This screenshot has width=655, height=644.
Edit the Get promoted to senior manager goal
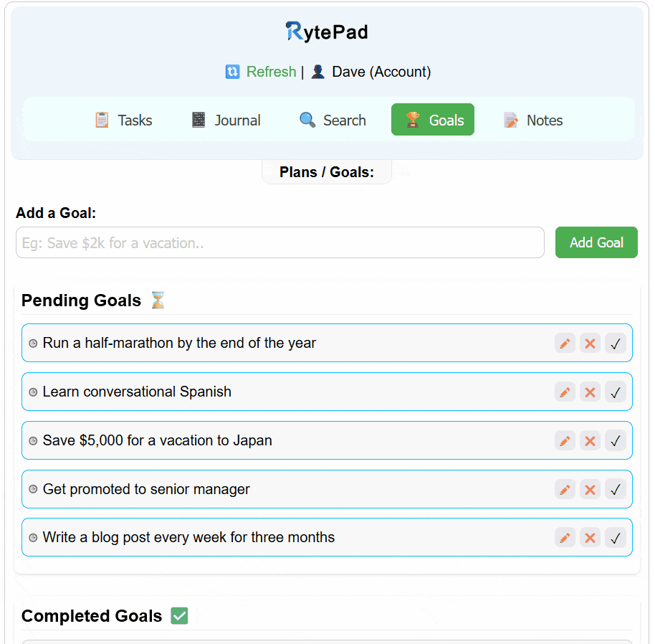pyautogui.click(x=565, y=489)
